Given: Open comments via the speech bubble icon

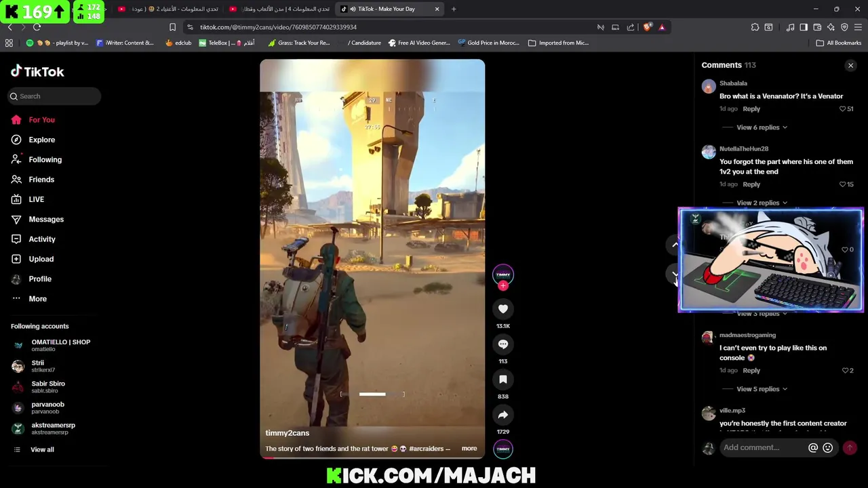Looking at the screenshot, I should click(503, 344).
